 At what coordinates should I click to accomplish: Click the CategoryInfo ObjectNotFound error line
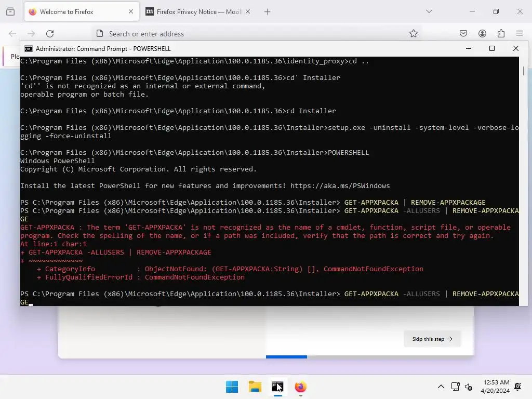click(230, 269)
